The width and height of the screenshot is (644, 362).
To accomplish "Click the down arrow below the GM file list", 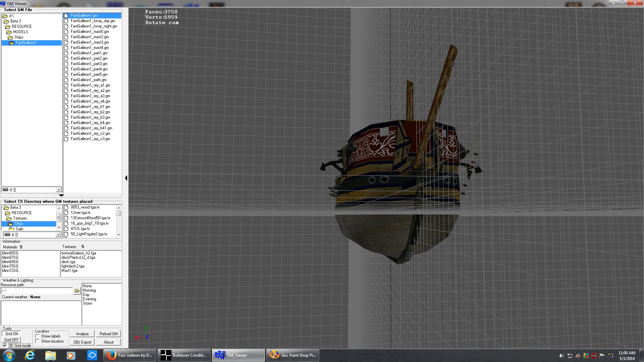I will [x=61, y=195].
